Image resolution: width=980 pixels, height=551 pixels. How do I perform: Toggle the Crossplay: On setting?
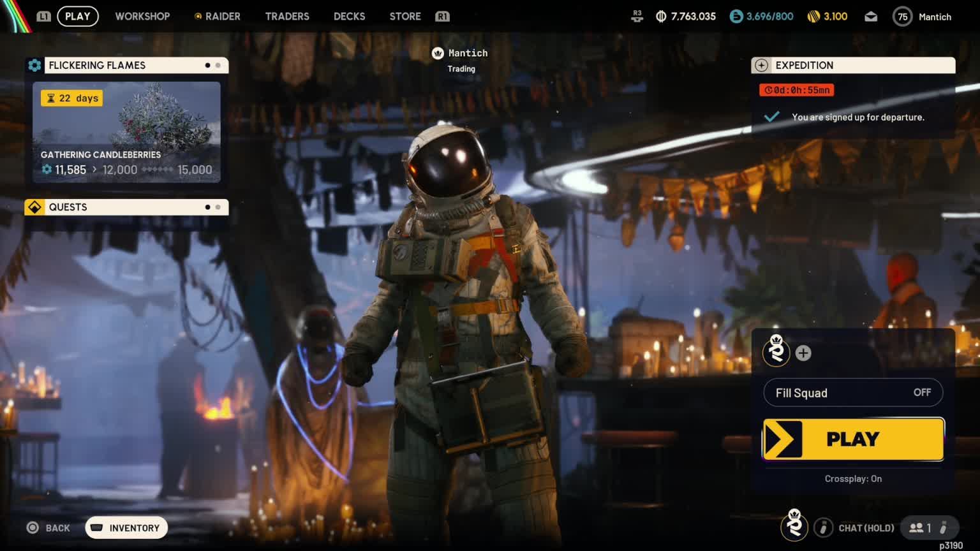853,479
